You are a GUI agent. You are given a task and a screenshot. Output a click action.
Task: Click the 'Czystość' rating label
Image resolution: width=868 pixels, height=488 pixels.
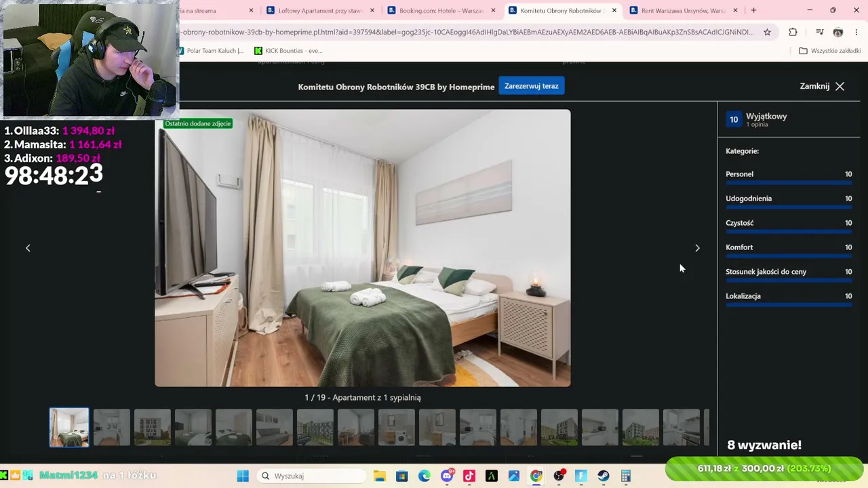[739, 223]
